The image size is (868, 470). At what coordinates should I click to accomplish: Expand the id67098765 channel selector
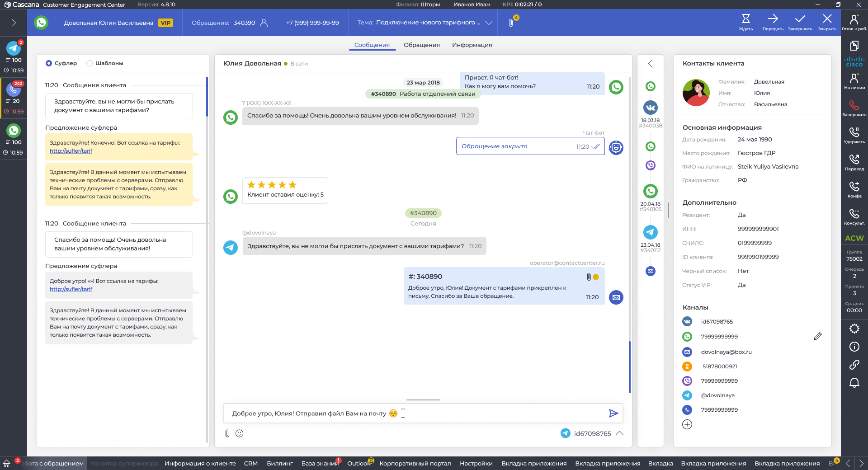[x=620, y=433]
